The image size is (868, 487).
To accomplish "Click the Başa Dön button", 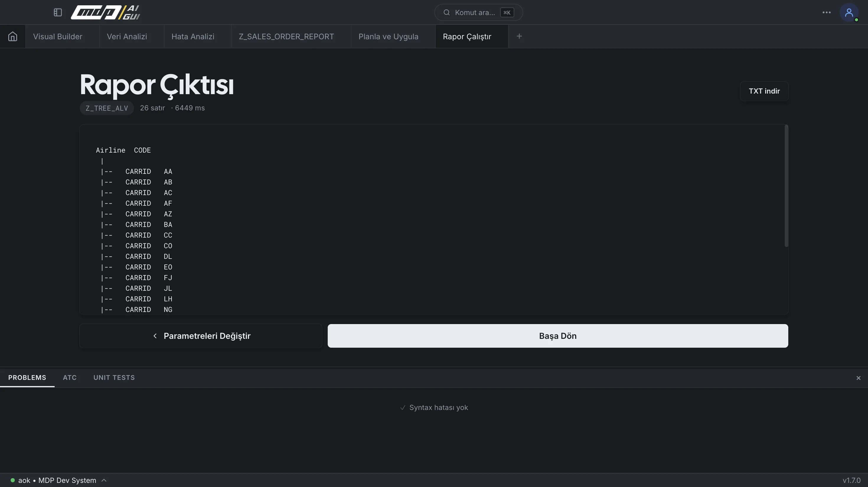I will pyautogui.click(x=558, y=336).
